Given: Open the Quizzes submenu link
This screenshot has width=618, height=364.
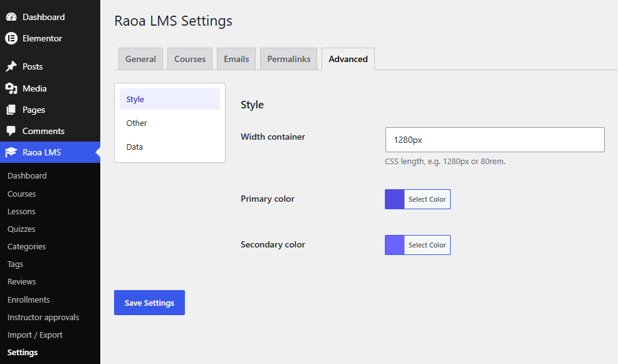Looking at the screenshot, I should coord(21,229).
